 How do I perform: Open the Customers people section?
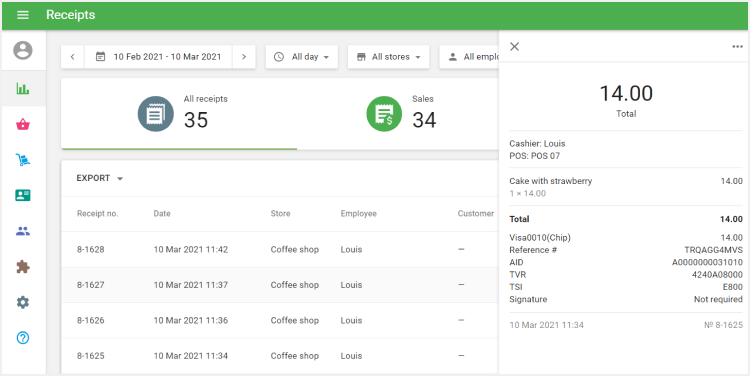coord(22,232)
